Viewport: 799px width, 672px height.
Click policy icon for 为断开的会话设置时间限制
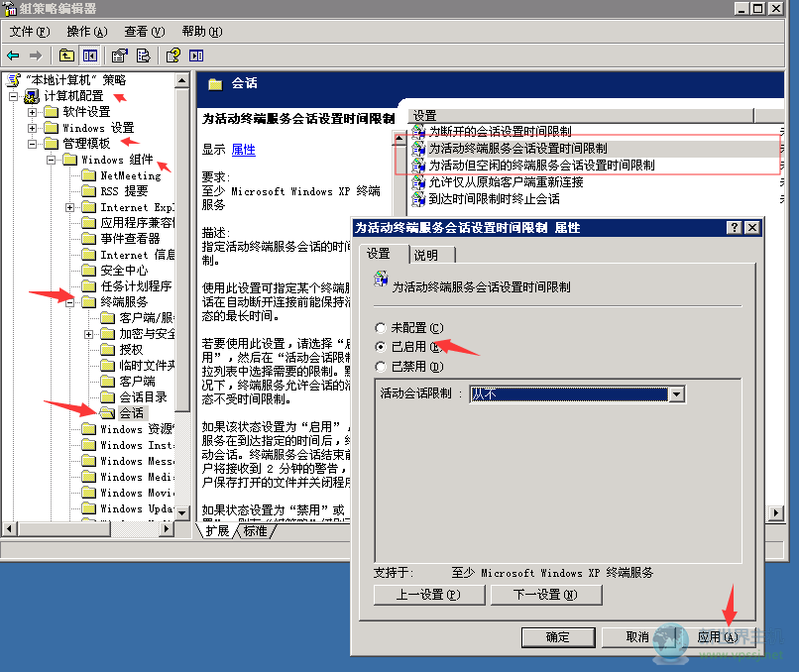click(418, 132)
